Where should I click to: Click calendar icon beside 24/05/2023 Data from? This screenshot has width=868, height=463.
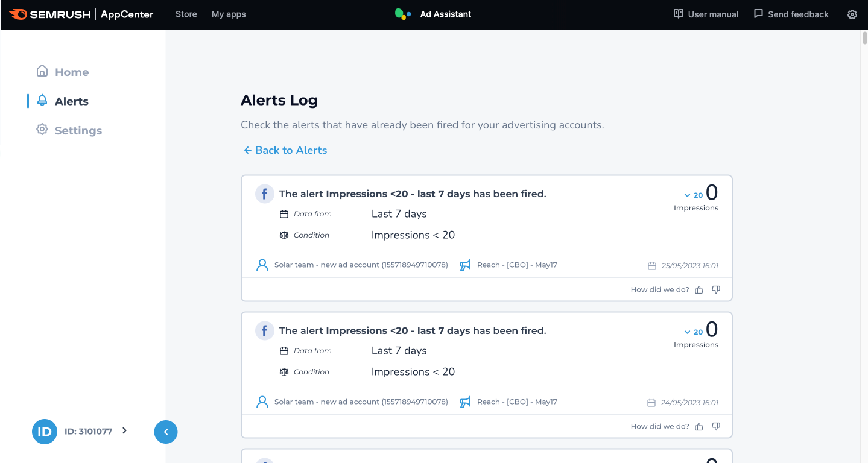point(284,351)
